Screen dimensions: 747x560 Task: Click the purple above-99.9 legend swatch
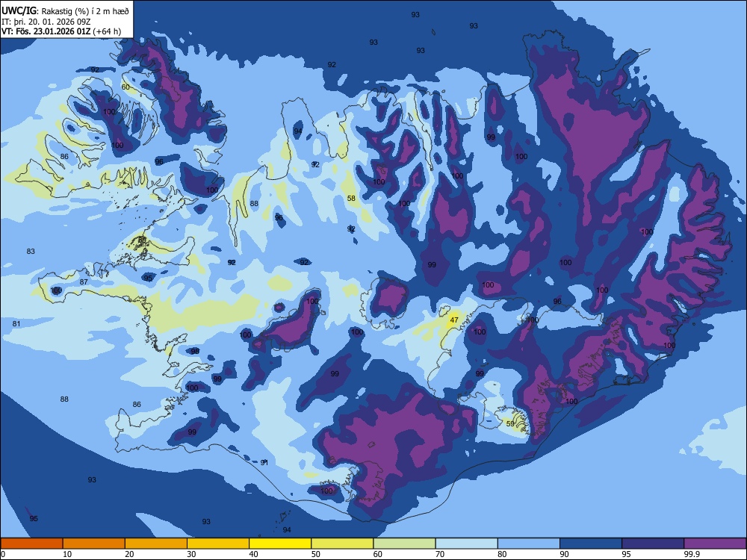(x=715, y=544)
